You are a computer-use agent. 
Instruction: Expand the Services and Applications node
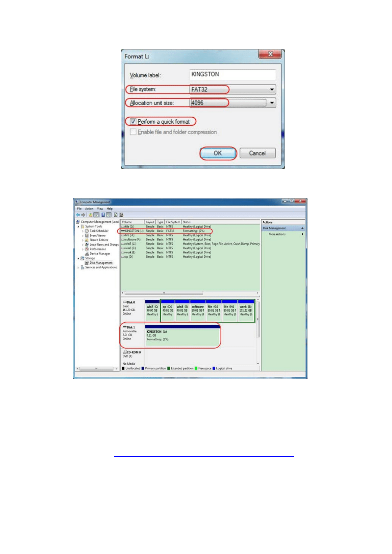pyautogui.click(x=78, y=268)
